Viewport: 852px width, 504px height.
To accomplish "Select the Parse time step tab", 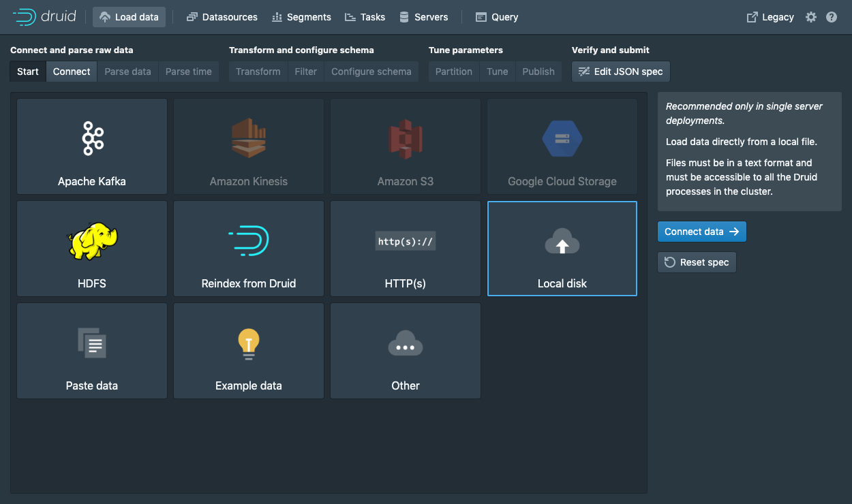I will (189, 72).
